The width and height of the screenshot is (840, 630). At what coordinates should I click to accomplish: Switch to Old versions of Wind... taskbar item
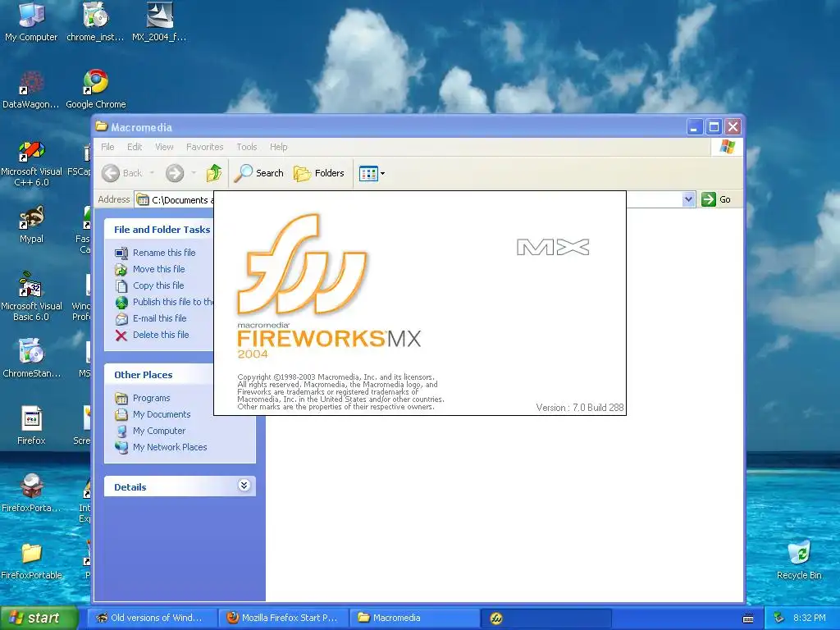[152, 618]
